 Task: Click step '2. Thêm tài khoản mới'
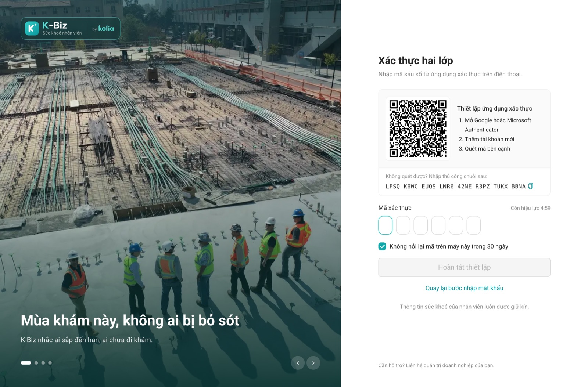[x=486, y=139]
